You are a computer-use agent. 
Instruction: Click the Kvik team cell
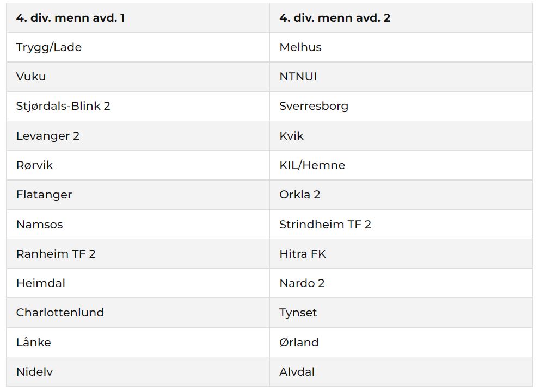(291, 136)
